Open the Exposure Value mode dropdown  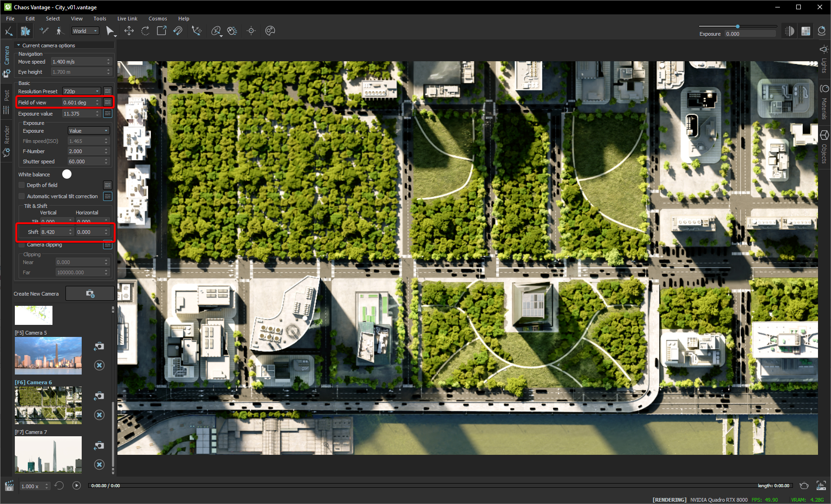(x=89, y=131)
